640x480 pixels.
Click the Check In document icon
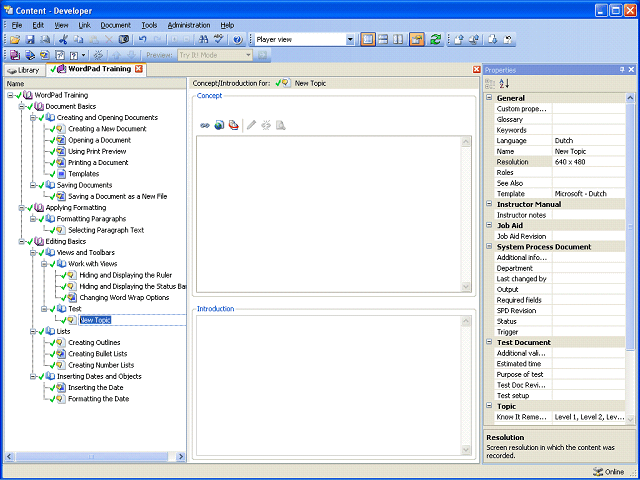(459, 40)
